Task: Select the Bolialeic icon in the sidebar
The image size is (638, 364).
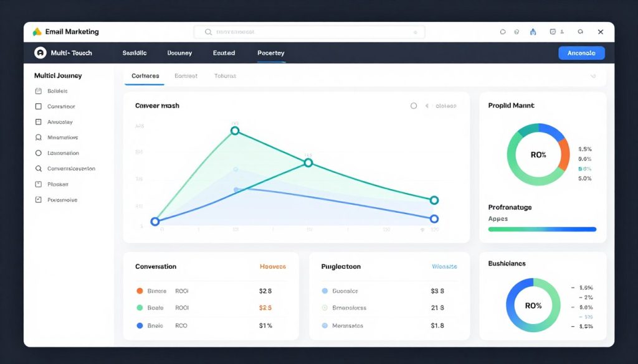Action: coord(39,91)
